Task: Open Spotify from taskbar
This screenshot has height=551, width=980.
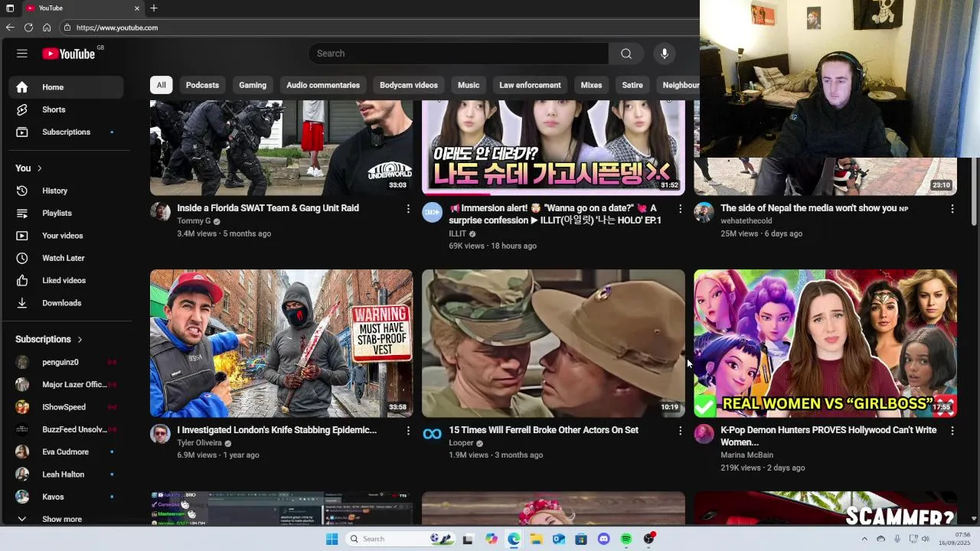Action: pos(626,539)
